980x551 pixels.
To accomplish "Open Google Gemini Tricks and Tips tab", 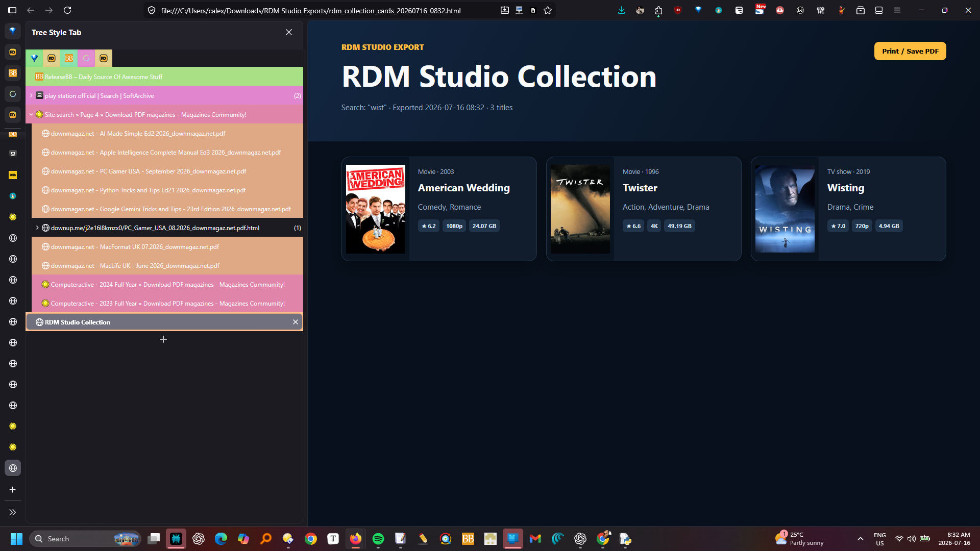I will (x=167, y=209).
